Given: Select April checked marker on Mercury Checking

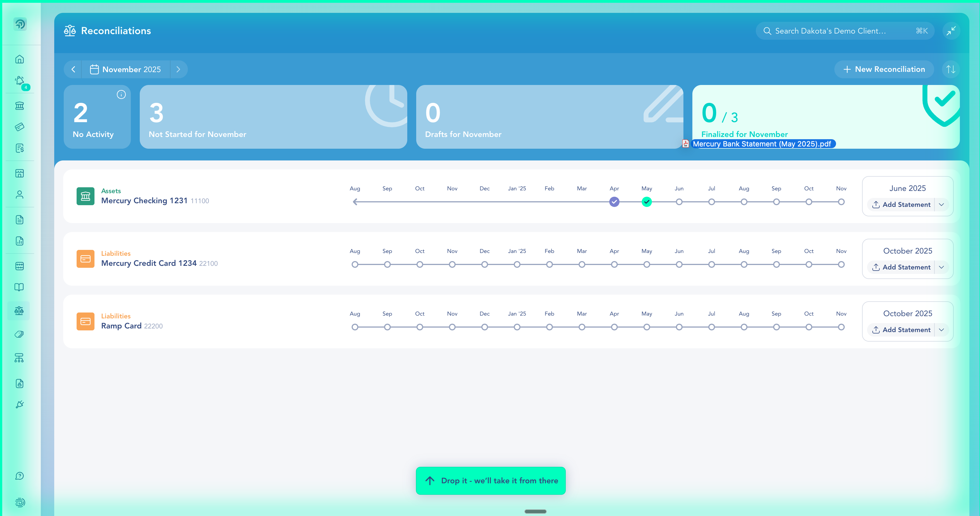Looking at the screenshot, I should (x=614, y=202).
